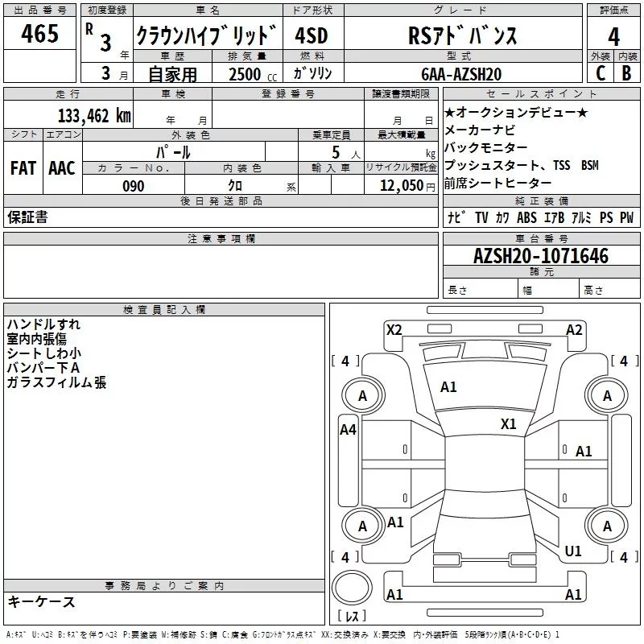
Task: Click the X2 damage mark on car diagram
Action: click(x=394, y=330)
